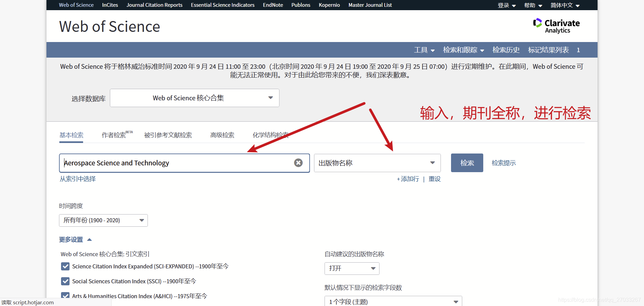The width and height of the screenshot is (644, 306).
Task: Click +添加行 to add row
Action: coord(408,179)
